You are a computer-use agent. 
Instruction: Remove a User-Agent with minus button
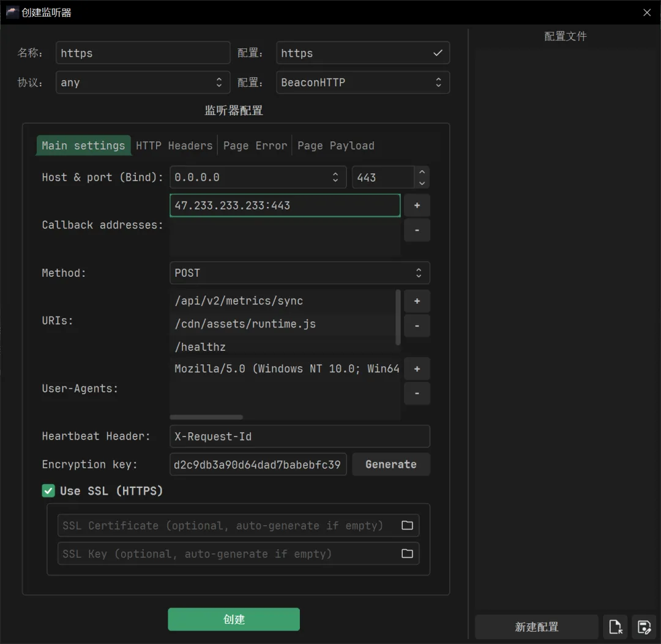(x=417, y=394)
